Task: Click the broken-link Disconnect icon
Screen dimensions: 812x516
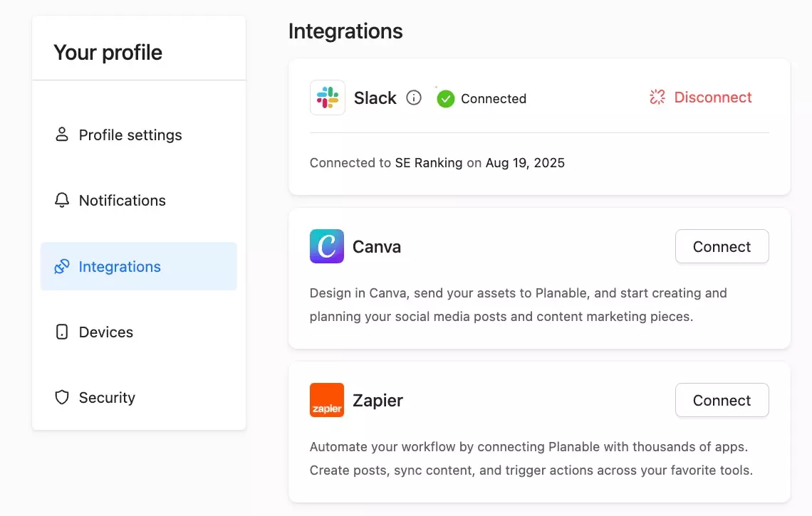Action: (x=657, y=97)
